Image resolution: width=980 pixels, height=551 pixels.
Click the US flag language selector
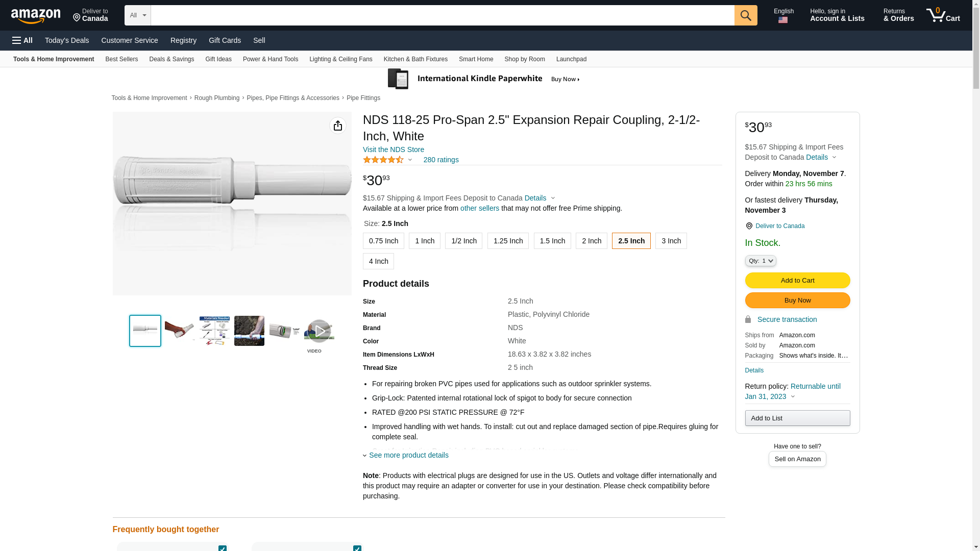pyautogui.click(x=782, y=20)
